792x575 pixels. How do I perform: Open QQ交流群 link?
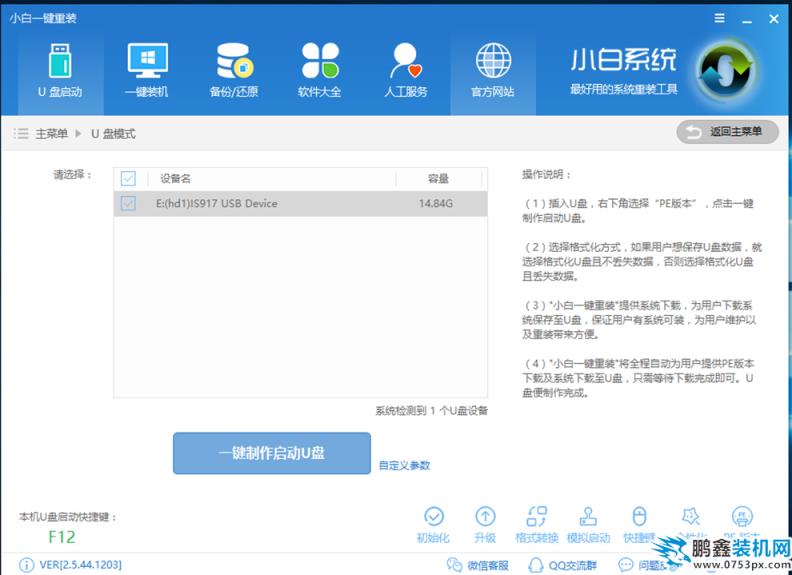562,565
